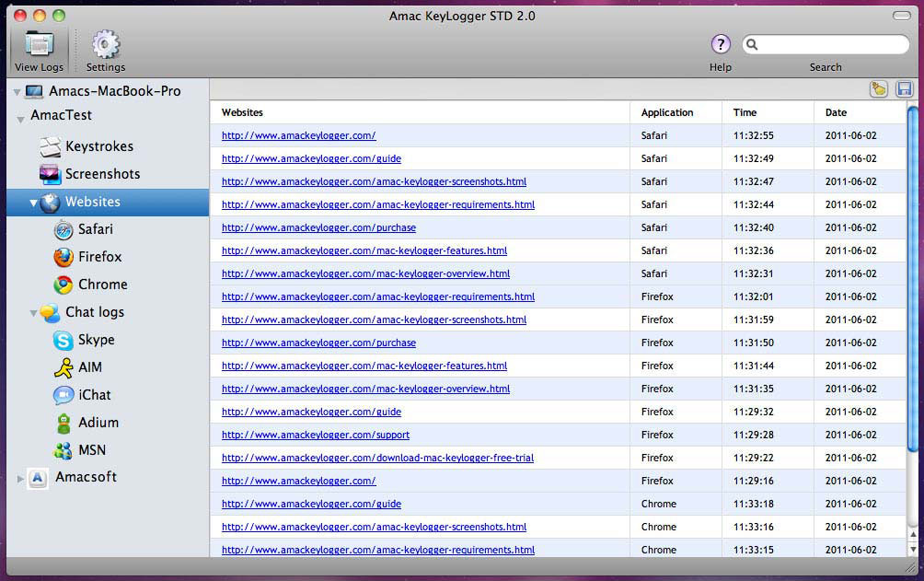The height and width of the screenshot is (581, 924).
Task: Open the amackeylogger.com link logged at 11:32:55
Action: coord(299,135)
